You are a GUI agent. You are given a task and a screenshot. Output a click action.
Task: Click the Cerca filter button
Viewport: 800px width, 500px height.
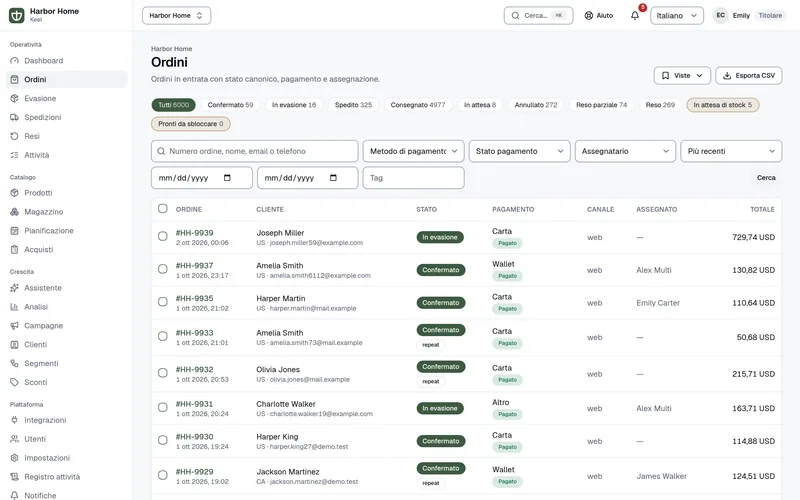click(x=766, y=178)
